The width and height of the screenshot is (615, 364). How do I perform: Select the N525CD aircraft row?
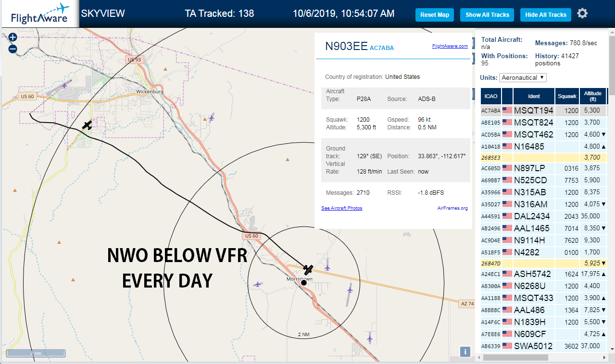click(544, 180)
